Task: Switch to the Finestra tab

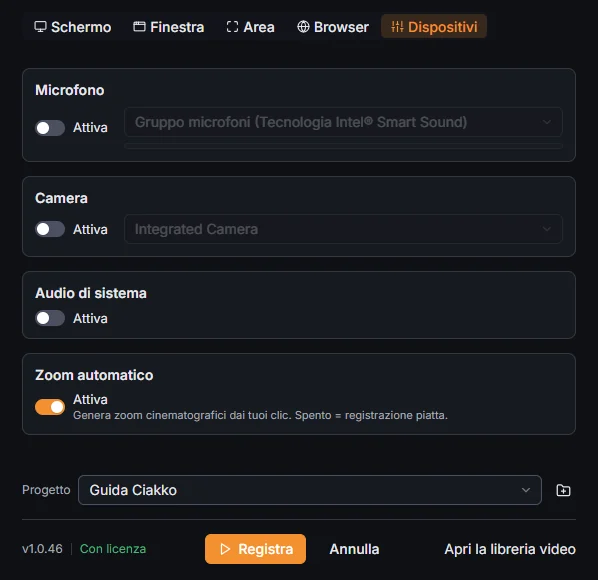Action: click(x=169, y=27)
